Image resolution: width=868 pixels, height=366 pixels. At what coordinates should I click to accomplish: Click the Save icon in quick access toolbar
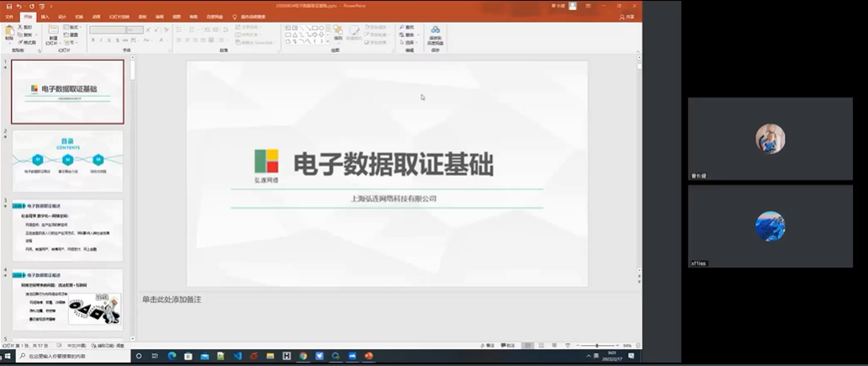7,6
